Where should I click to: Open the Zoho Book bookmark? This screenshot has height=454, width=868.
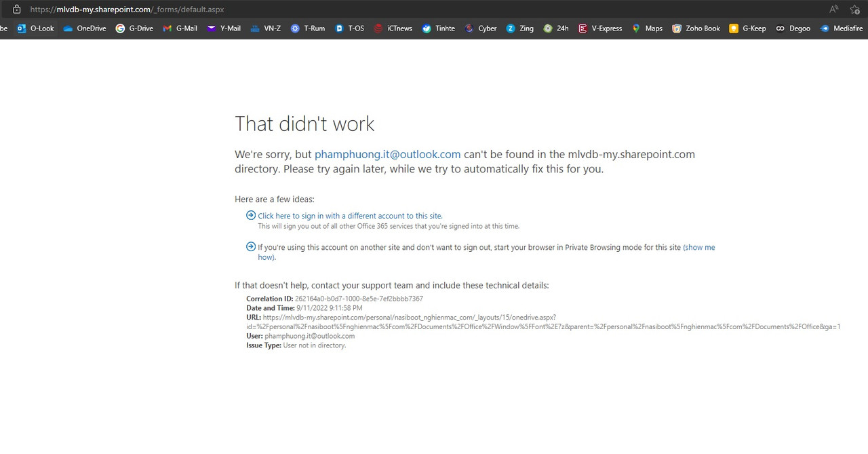tap(696, 29)
